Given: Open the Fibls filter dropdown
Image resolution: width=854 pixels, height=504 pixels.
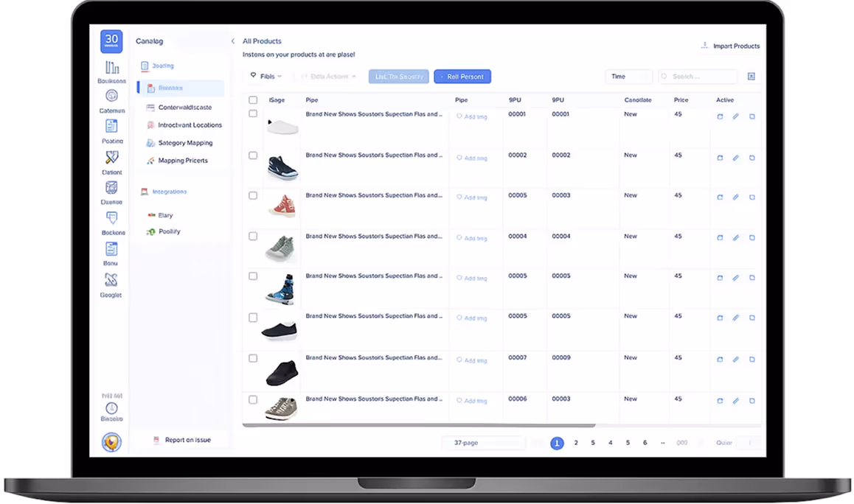Looking at the screenshot, I should 265,76.
